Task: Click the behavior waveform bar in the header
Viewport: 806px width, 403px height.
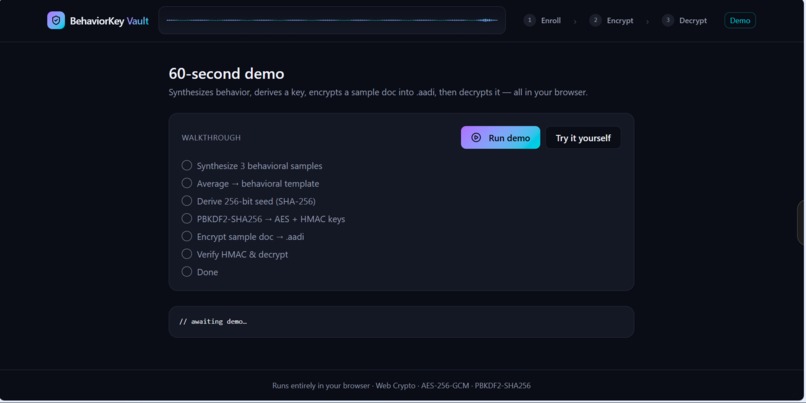Action: [332, 21]
